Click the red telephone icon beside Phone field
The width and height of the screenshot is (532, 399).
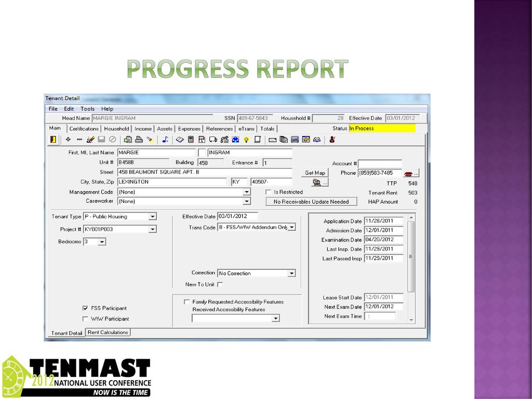411,174
